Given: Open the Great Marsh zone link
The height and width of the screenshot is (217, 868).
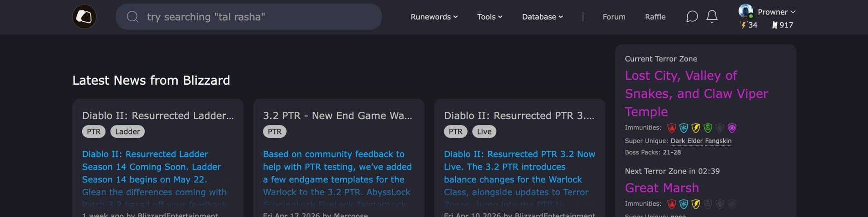Looking at the screenshot, I should coord(662,188).
